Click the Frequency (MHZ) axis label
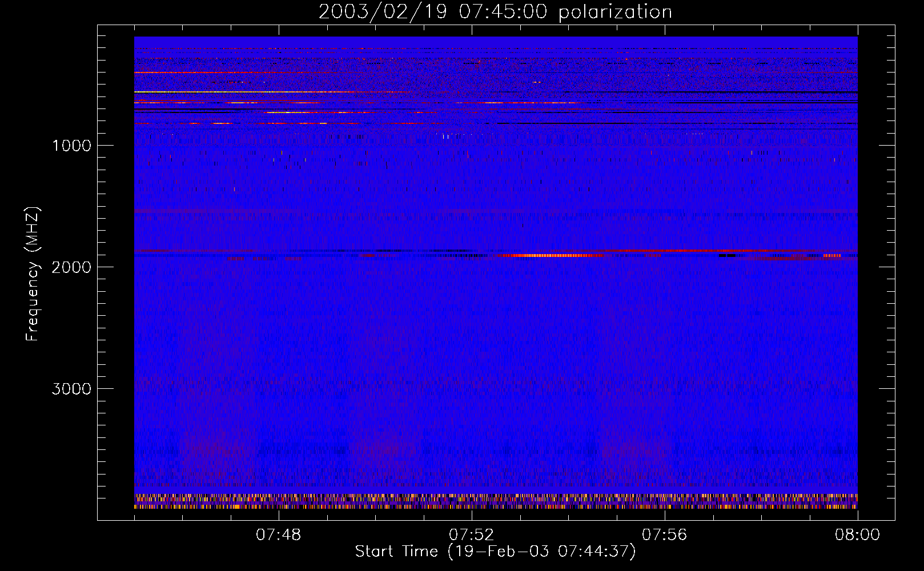The height and width of the screenshot is (571, 924). (x=33, y=274)
